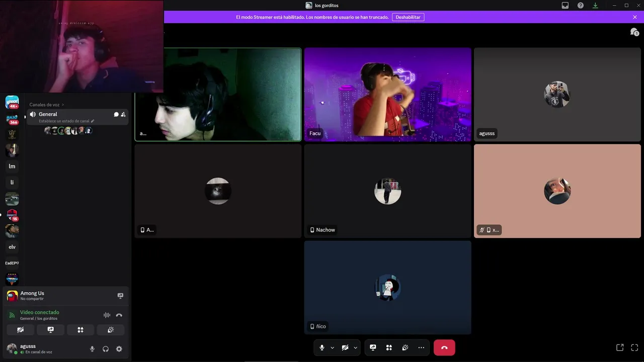The height and width of the screenshot is (362, 644).
Task: Open the elv server icon
Action: [12, 247]
